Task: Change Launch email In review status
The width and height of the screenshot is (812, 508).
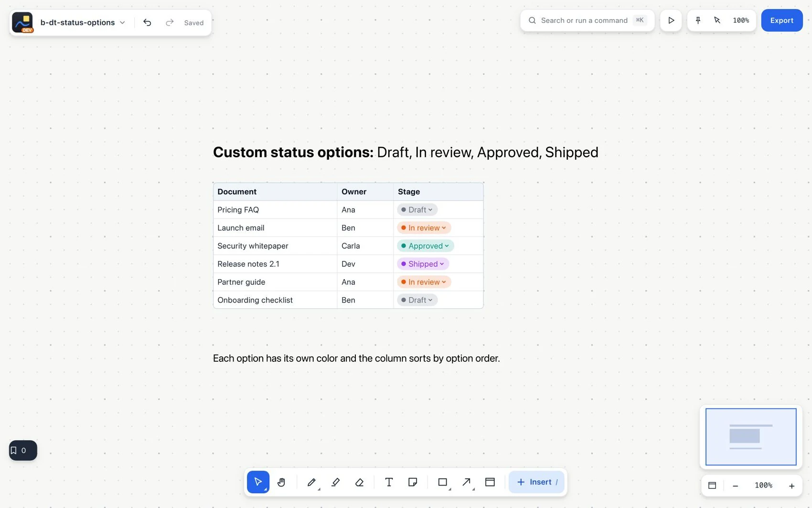Action: 424,228
